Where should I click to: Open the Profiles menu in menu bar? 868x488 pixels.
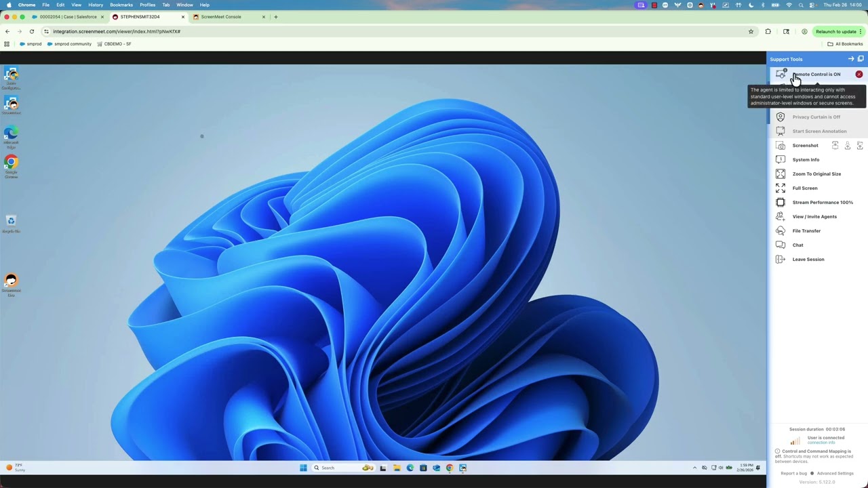(148, 5)
